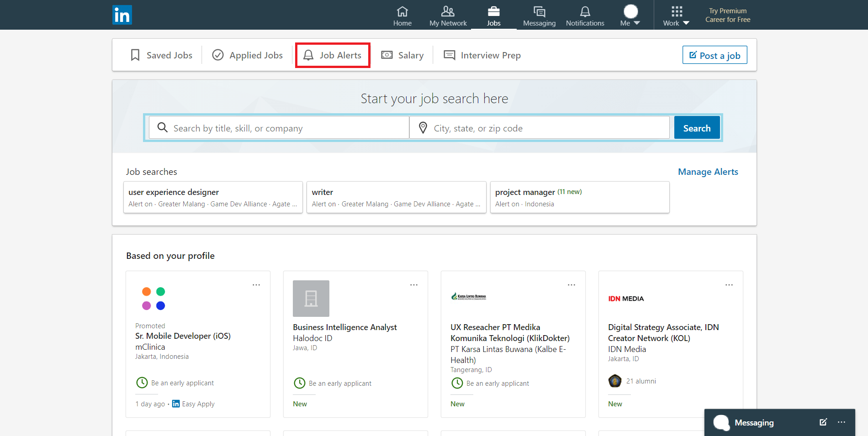Expand the Me profile dropdown

630,16
